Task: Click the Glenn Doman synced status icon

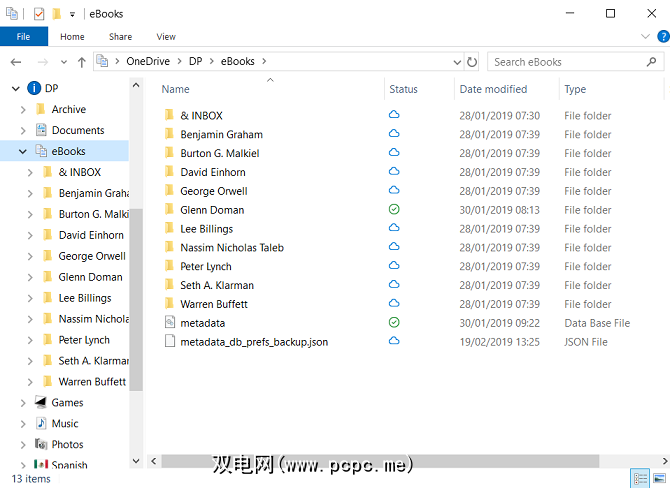Action: coord(394,210)
